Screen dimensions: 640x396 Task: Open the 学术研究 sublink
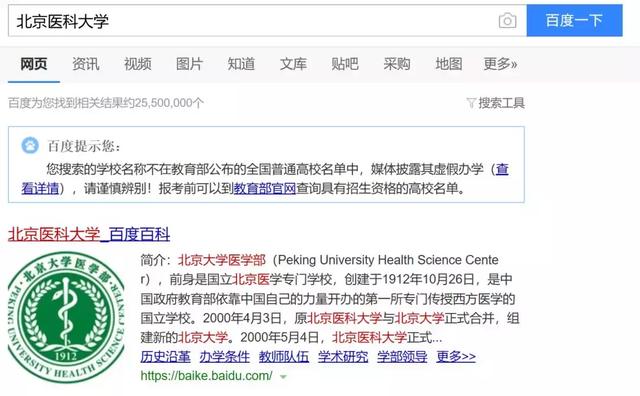coord(343,357)
